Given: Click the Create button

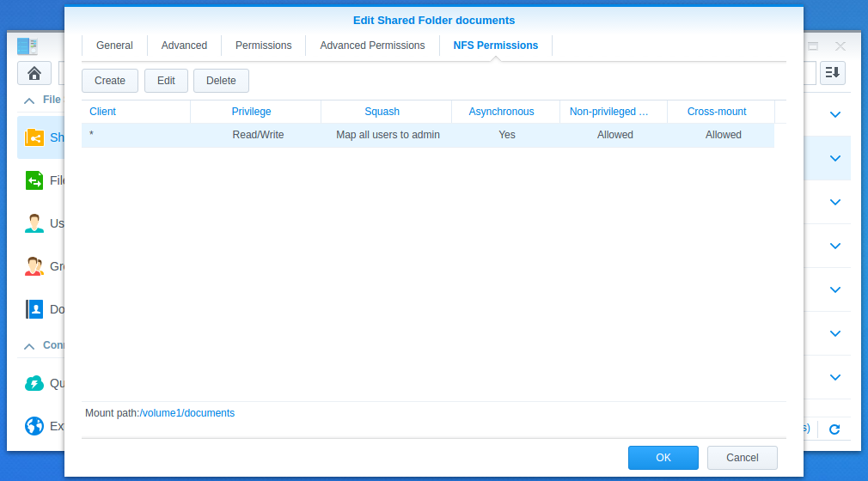Looking at the screenshot, I should (110, 81).
